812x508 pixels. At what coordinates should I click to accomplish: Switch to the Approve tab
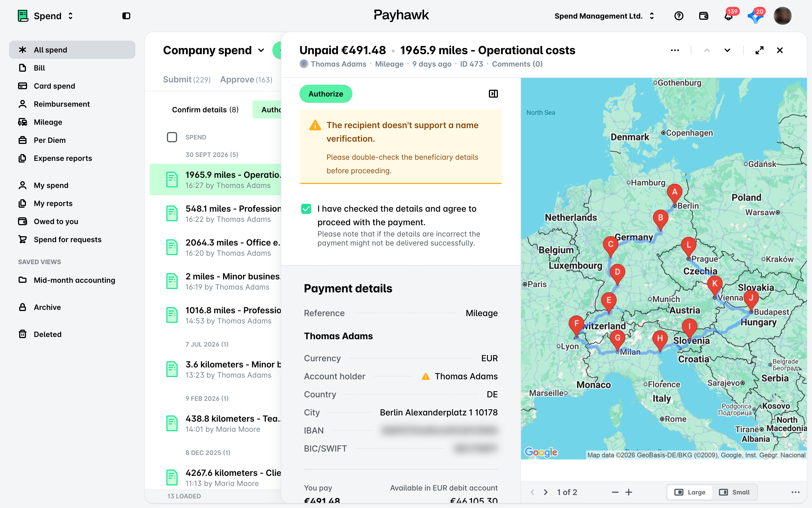[x=246, y=80]
